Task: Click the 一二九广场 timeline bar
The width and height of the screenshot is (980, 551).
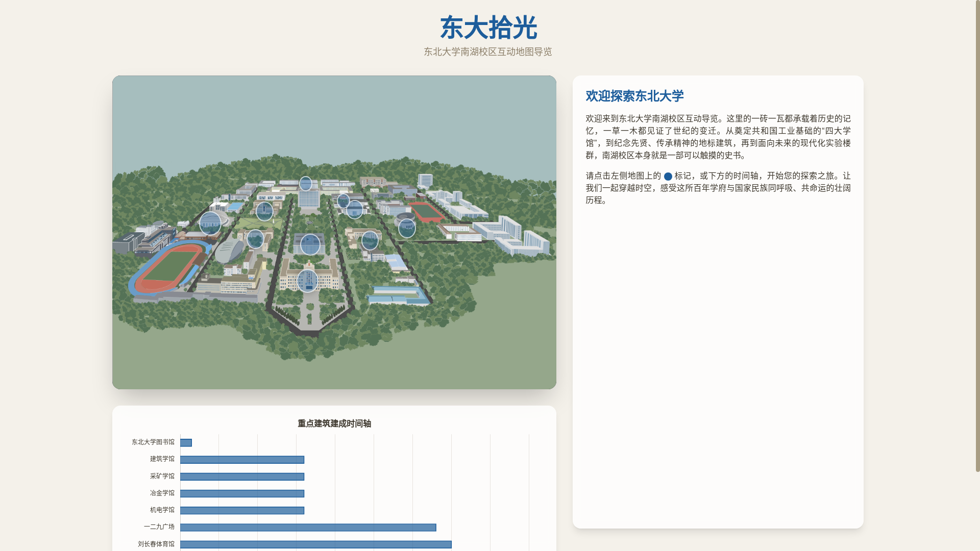Action: [308, 528]
